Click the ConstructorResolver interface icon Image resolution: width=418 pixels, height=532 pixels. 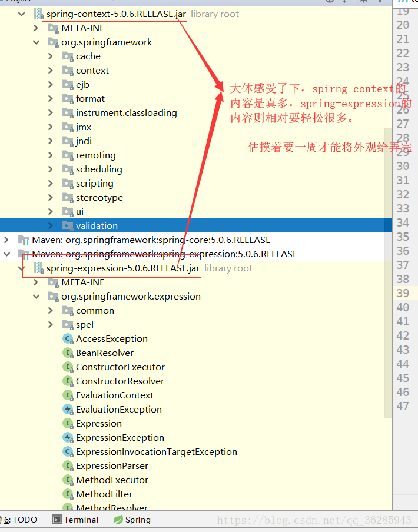click(68, 381)
